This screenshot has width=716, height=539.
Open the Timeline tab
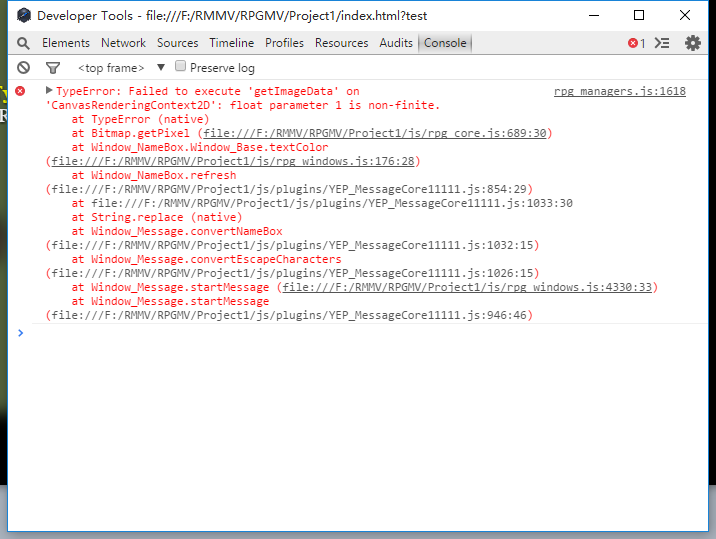point(232,43)
